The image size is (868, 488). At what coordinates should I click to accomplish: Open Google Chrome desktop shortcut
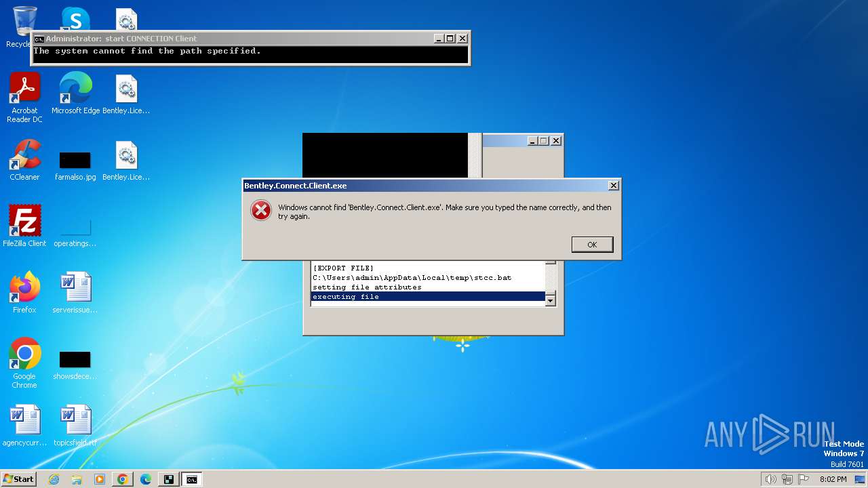click(24, 363)
